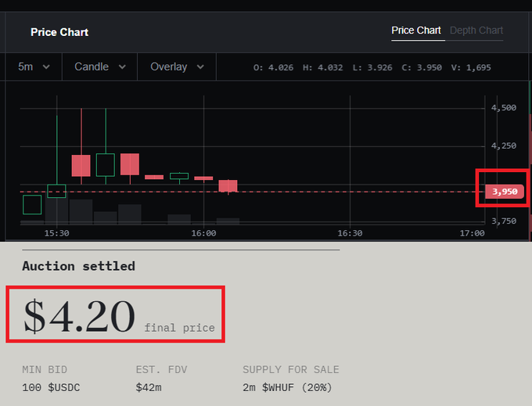The width and height of the screenshot is (532, 406).
Task: Click the 4,250 price axis label
Action: point(504,146)
